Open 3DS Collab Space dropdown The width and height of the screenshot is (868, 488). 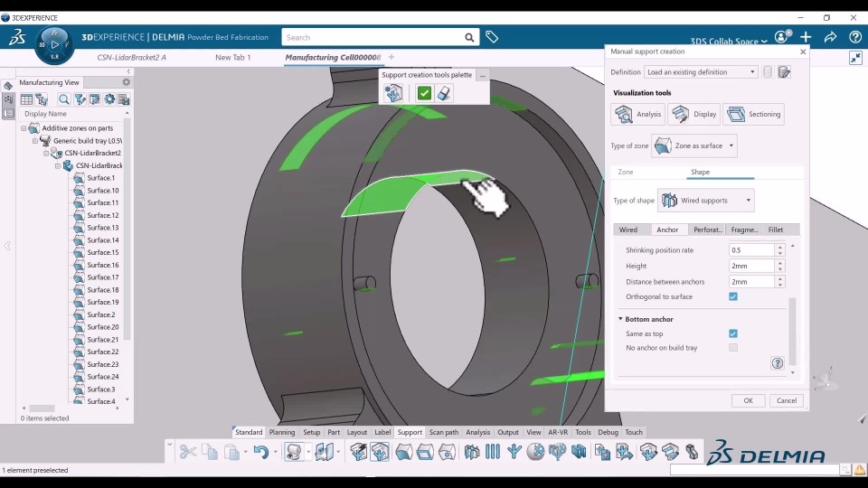[x=729, y=42]
